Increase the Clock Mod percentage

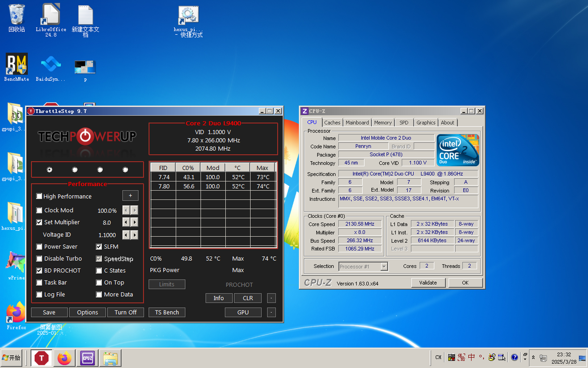coord(135,210)
